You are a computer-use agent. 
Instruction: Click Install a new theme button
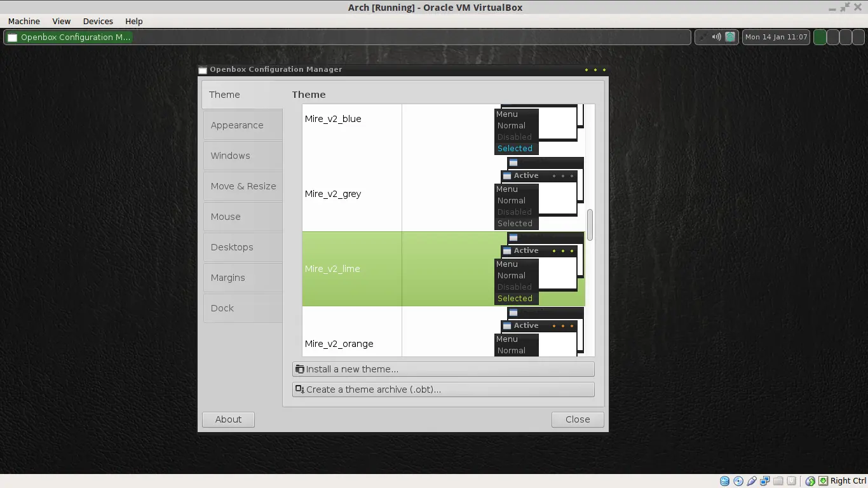444,369
